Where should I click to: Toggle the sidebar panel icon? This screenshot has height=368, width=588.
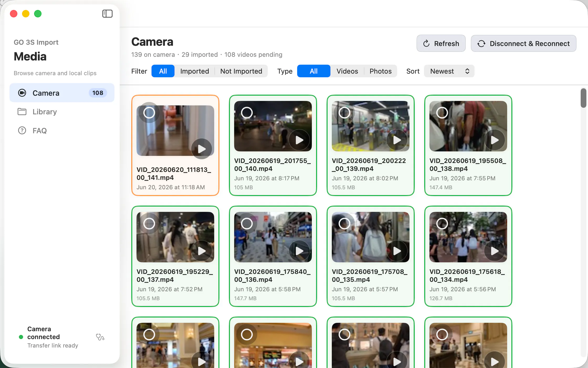click(x=107, y=14)
